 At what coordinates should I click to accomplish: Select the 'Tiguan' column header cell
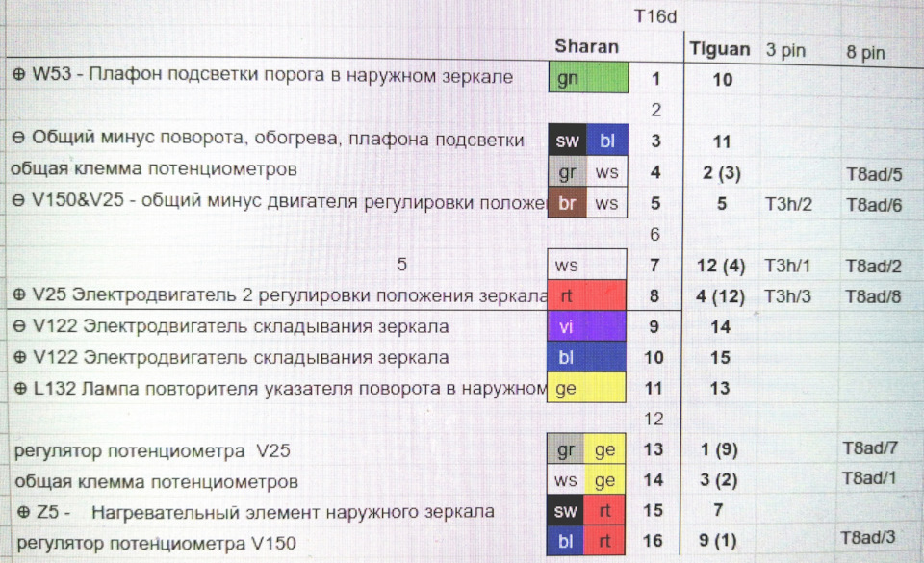pyautogui.click(x=720, y=49)
